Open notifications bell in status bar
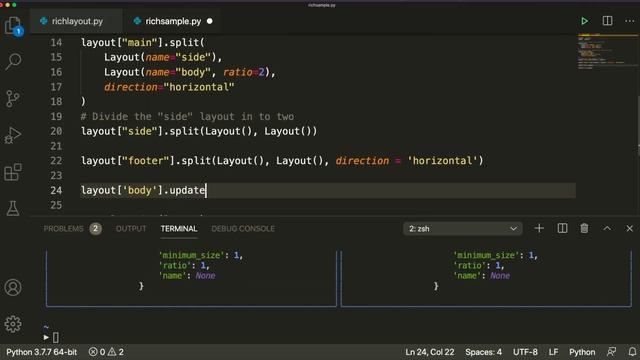 (632, 352)
